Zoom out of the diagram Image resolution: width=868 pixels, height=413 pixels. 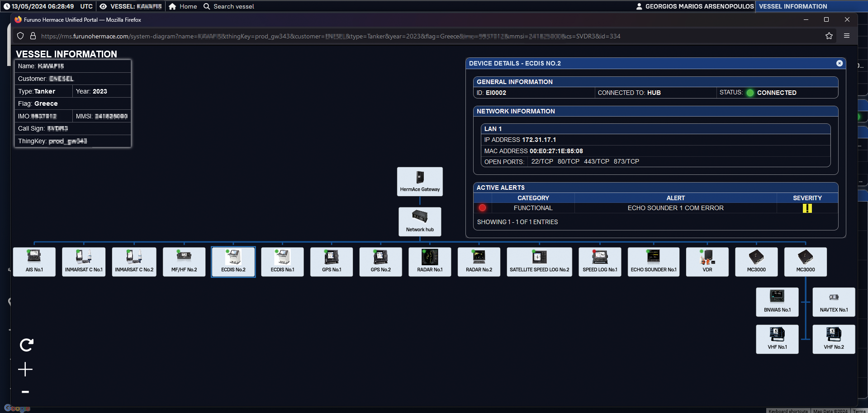(25, 392)
